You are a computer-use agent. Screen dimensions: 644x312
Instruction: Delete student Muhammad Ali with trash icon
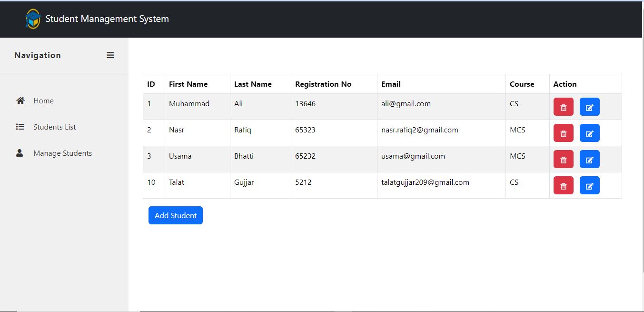click(564, 107)
